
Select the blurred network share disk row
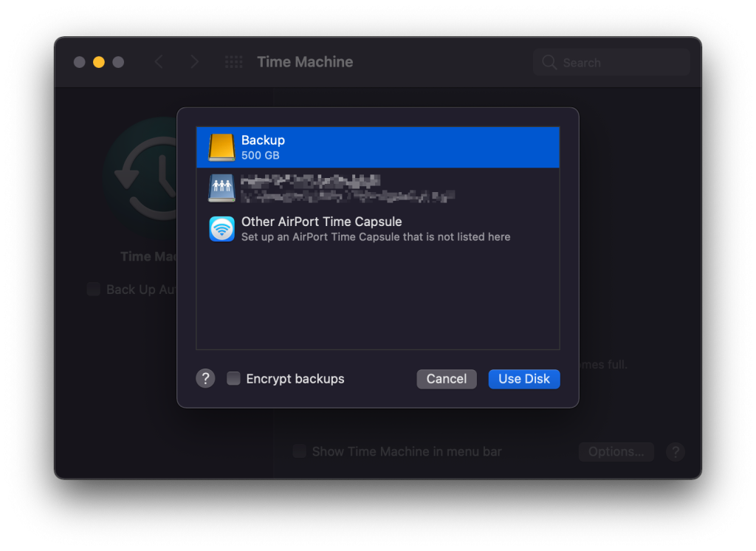coord(377,188)
